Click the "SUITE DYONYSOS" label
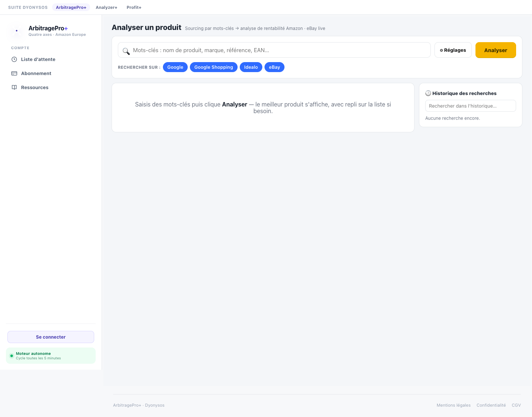The width and height of the screenshot is (532, 417). (x=28, y=7)
